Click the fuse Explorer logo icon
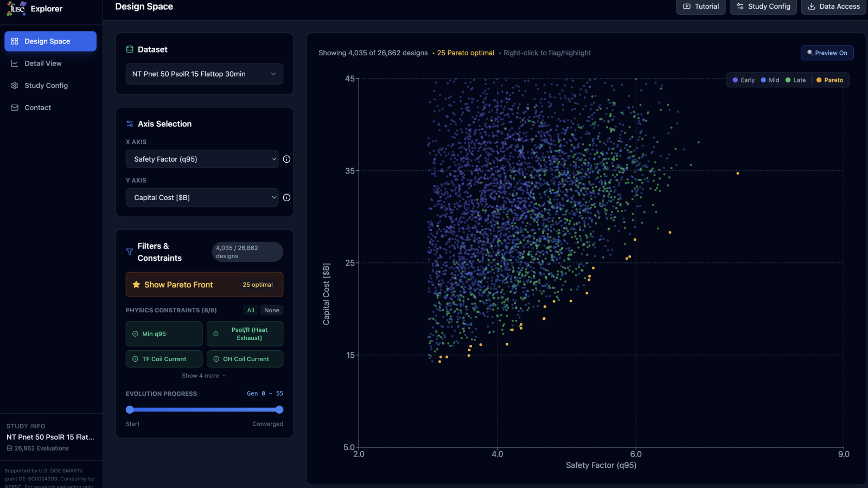 (x=16, y=8)
